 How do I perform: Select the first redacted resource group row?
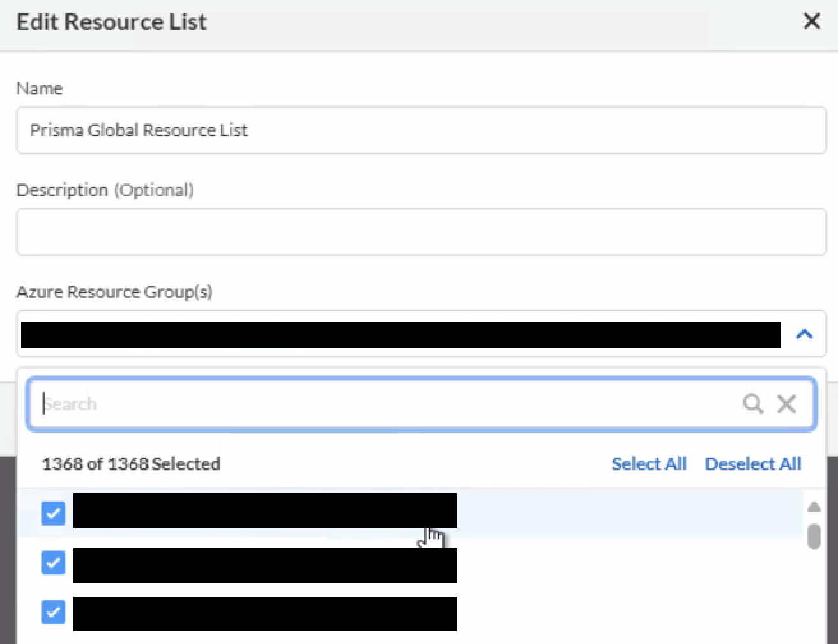pyautogui.click(x=264, y=510)
